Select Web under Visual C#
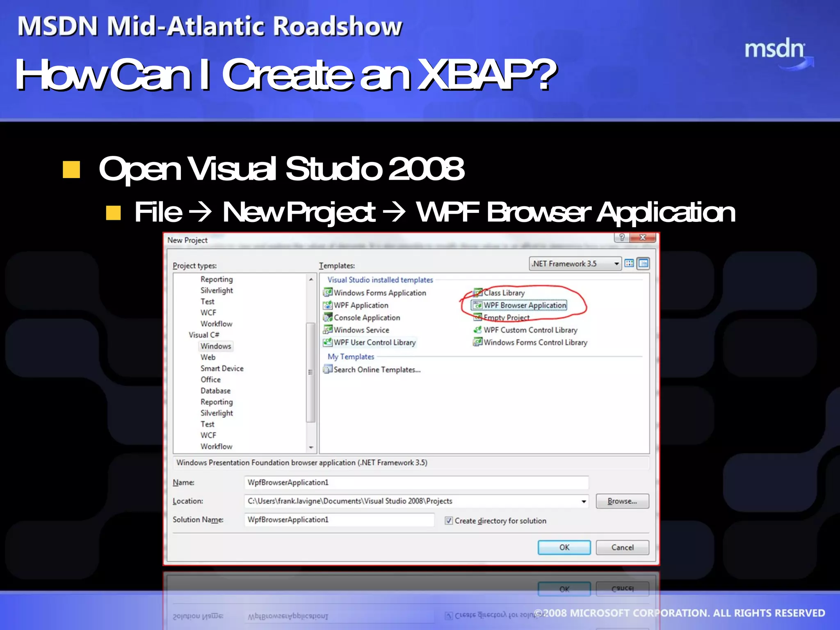This screenshot has height=630, width=840. click(208, 357)
